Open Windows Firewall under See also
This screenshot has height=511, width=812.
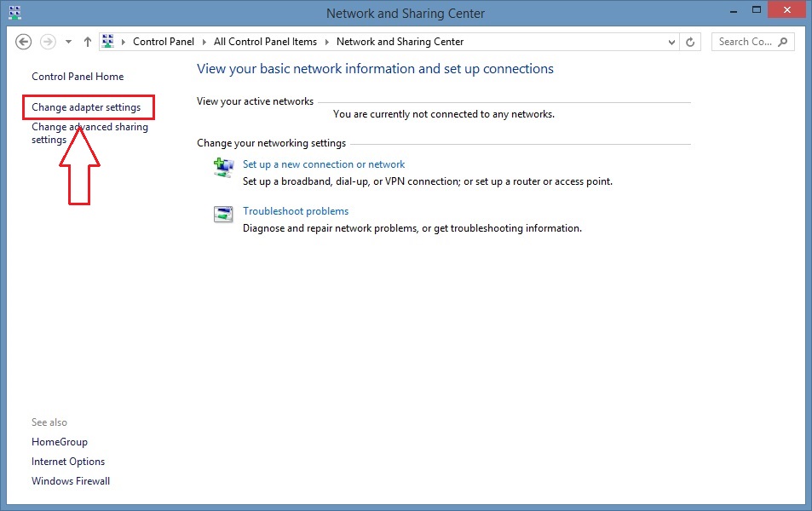coord(71,481)
